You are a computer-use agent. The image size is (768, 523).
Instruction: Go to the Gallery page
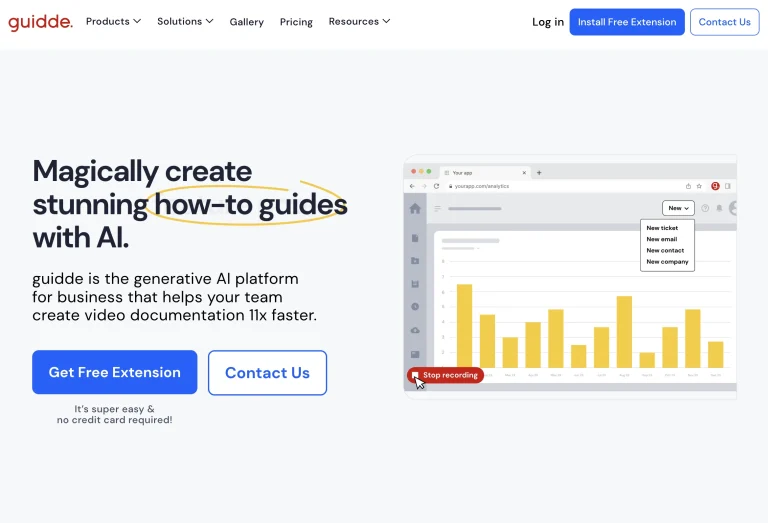pos(246,22)
